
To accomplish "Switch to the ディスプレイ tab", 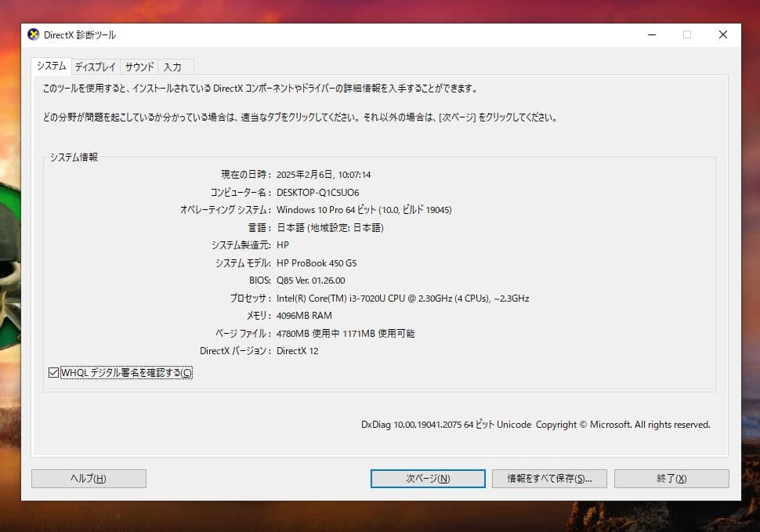I will coord(95,67).
